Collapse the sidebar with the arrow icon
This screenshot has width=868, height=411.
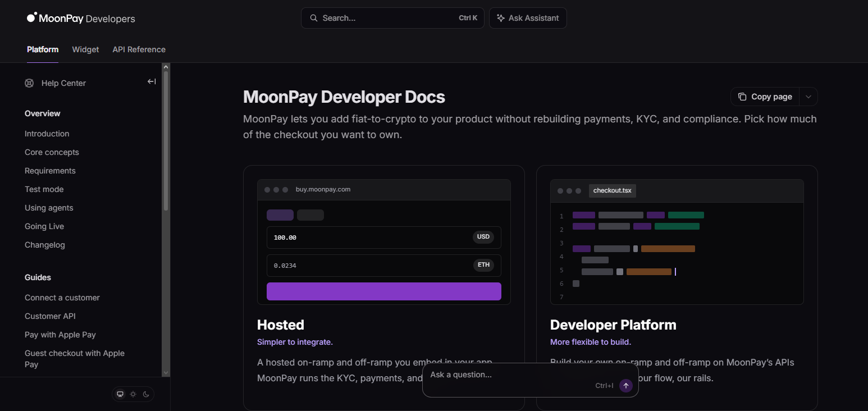point(152,81)
